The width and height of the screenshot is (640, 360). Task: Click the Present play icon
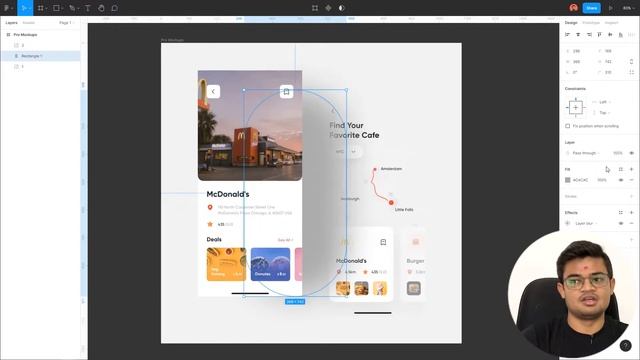click(x=611, y=8)
